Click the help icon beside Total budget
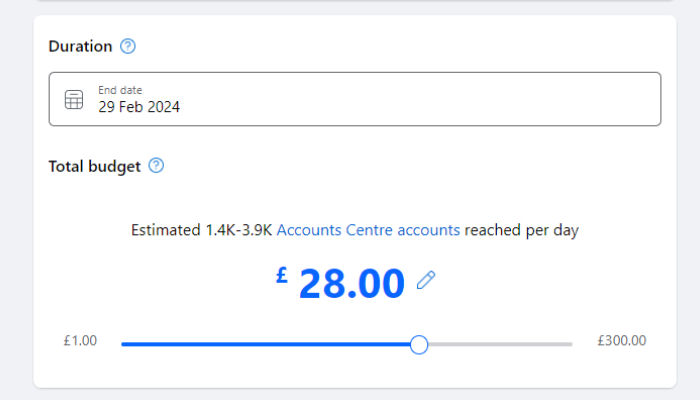700x400 pixels. pyautogui.click(x=156, y=166)
